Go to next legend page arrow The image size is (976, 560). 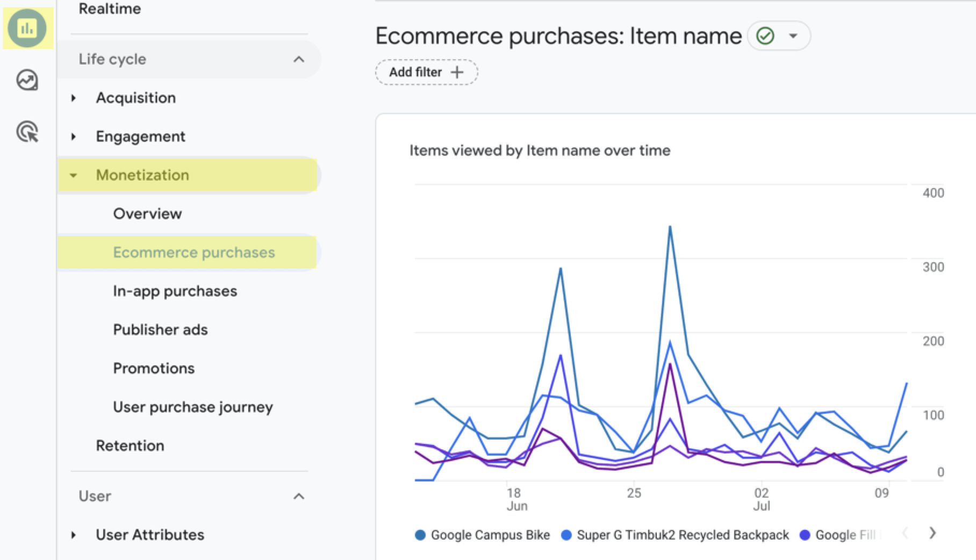[932, 533]
